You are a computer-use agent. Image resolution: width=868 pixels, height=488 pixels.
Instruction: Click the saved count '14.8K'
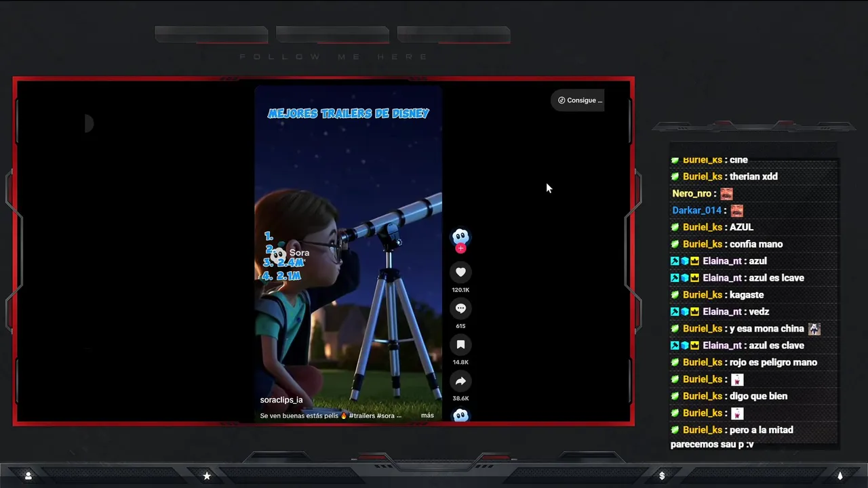click(460, 363)
